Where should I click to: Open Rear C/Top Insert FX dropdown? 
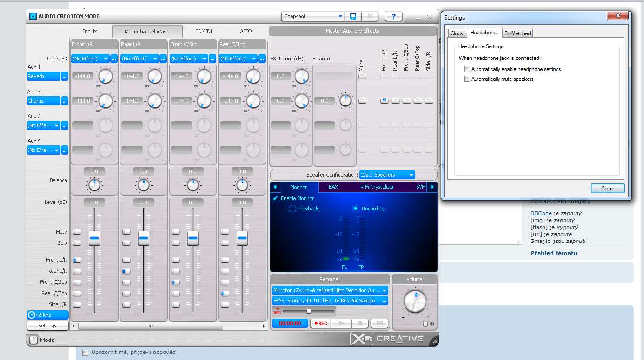(239, 59)
